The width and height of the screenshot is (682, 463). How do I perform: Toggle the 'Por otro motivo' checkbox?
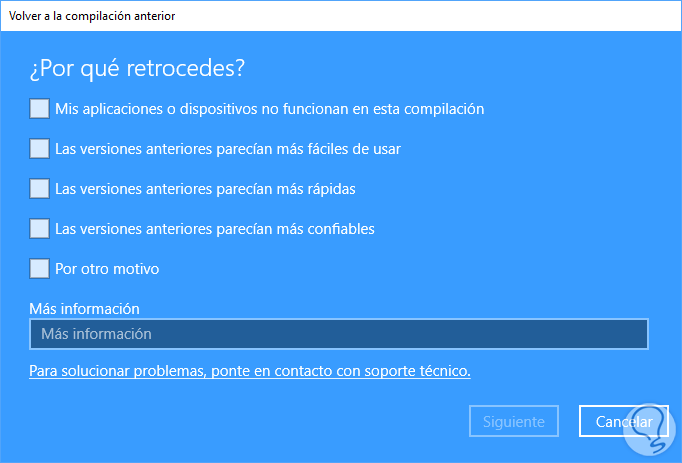(x=39, y=268)
